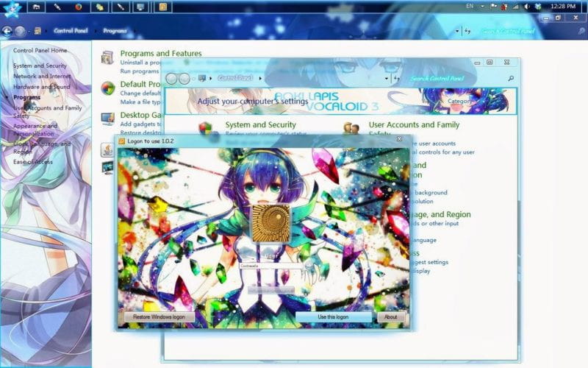
Task: Click the Java icon in Programs list
Action: [x=107, y=149]
